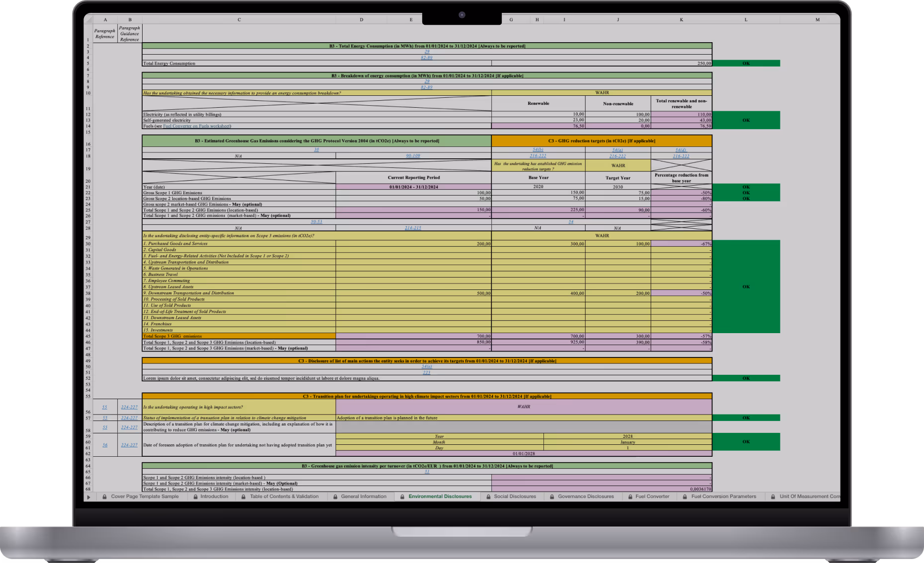924x563 pixels.
Task: Click the lock icon on Table of Contents & Validation tab
Action: pos(244,496)
